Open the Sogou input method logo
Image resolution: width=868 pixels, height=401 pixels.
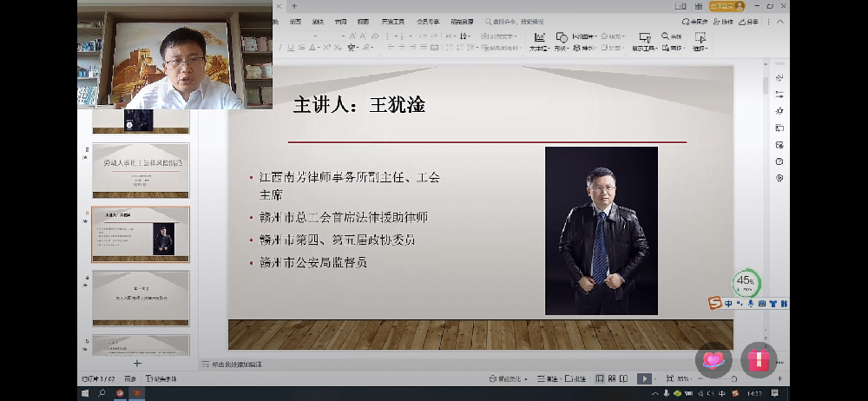pyautogui.click(x=714, y=303)
